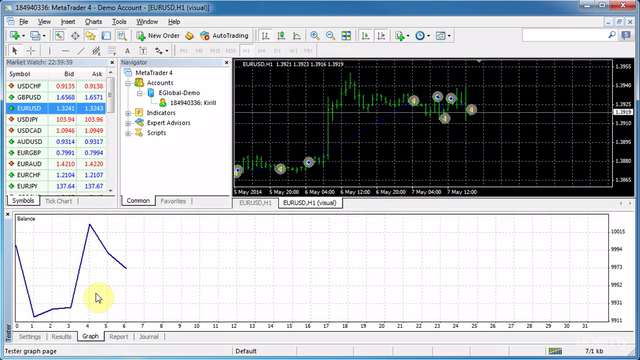Open the Periods dropdown arrow
This screenshot has width=640, height=360.
click(429, 36)
